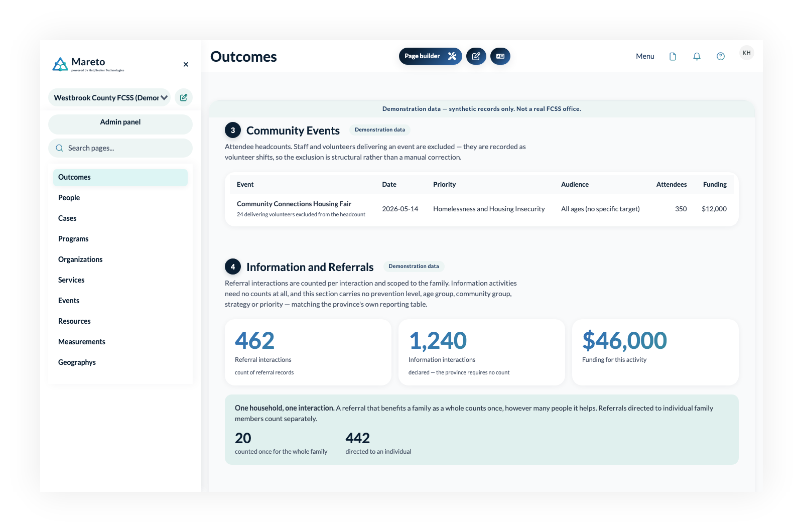Viewport: 803px width, 532px height.
Task: Click the card view icon in the header
Action: point(500,56)
